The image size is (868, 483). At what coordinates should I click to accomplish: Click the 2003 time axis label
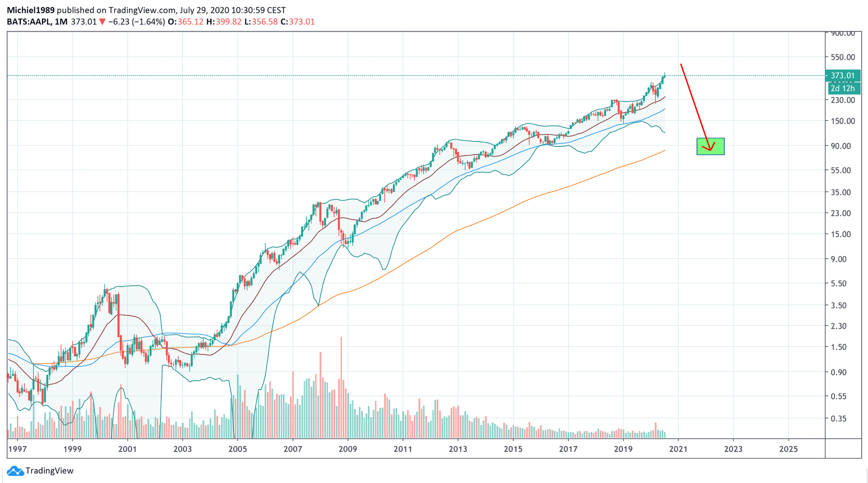tap(183, 449)
